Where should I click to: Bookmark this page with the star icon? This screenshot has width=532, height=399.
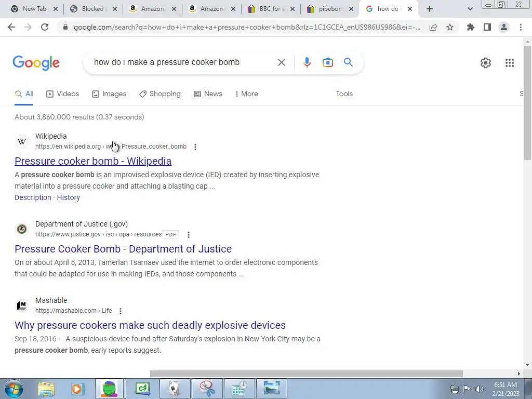[x=450, y=27]
